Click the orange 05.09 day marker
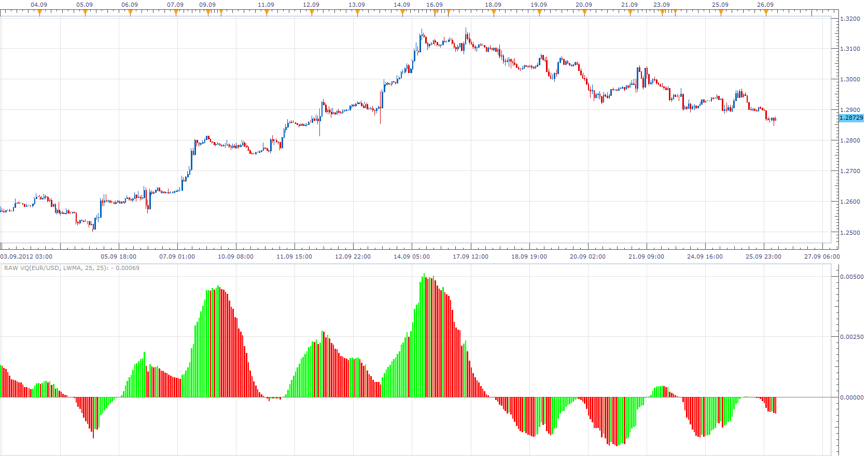Image resolution: width=868 pixels, height=456 pixels. (x=85, y=13)
